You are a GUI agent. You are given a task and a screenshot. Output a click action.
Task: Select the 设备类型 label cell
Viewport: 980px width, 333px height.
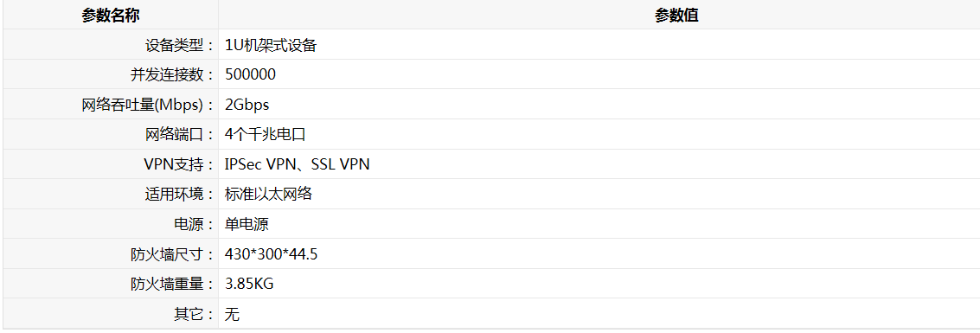[110, 44]
